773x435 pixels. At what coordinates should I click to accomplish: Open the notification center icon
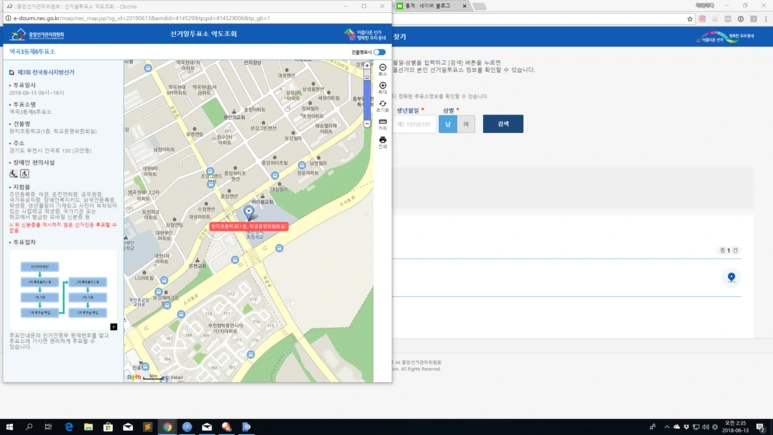click(761, 427)
